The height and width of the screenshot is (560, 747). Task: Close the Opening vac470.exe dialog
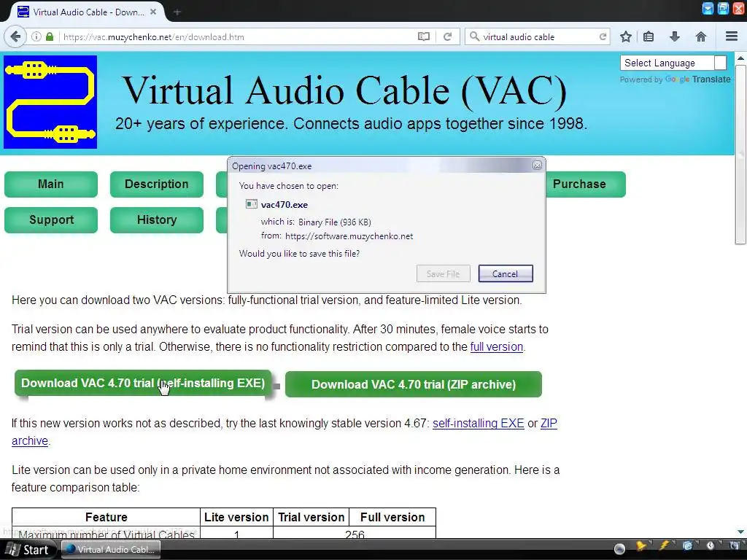tap(537, 166)
